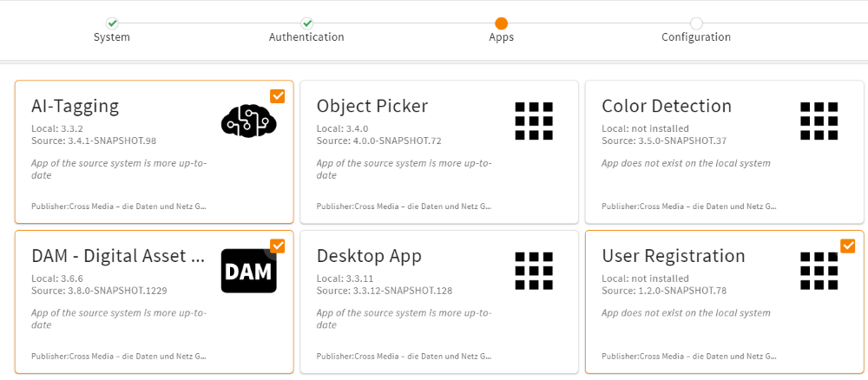Click the black DAM logo icon

(248, 271)
